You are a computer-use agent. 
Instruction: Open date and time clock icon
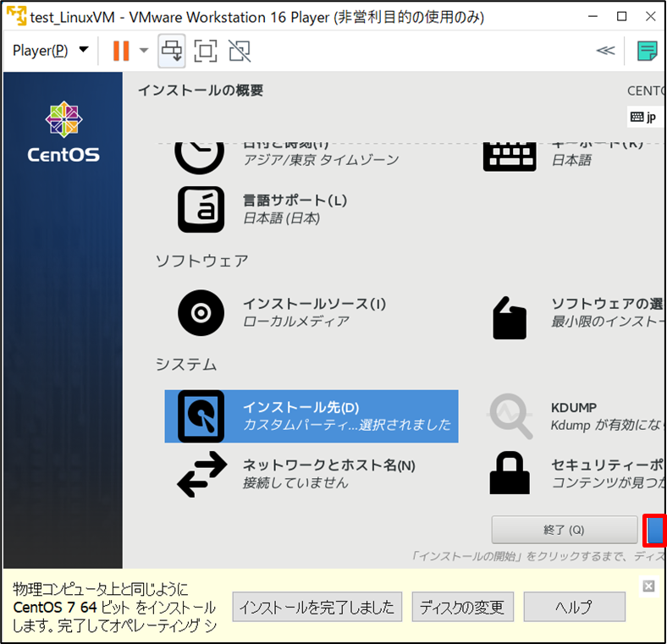tap(199, 157)
